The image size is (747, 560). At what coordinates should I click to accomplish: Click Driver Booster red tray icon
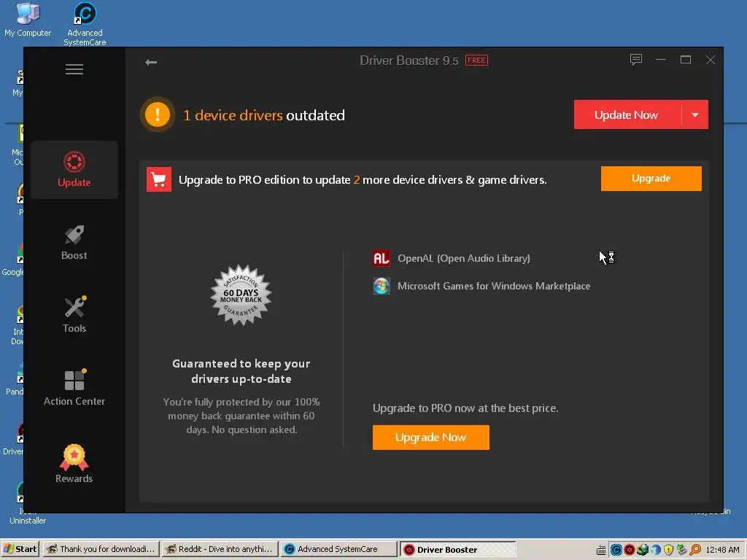(630, 550)
